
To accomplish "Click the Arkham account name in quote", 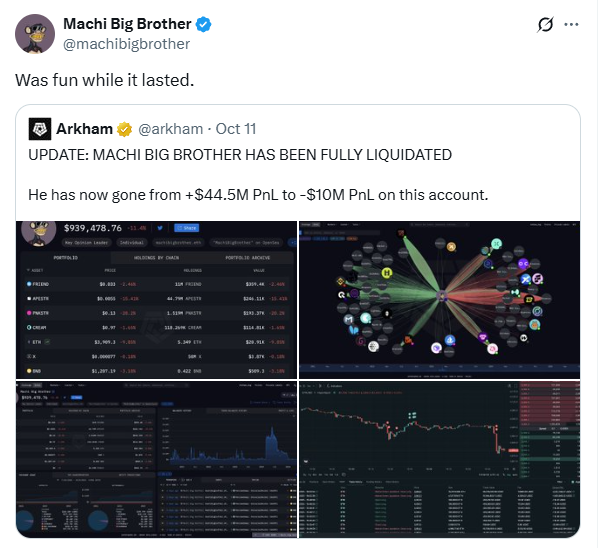I will [x=86, y=129].
